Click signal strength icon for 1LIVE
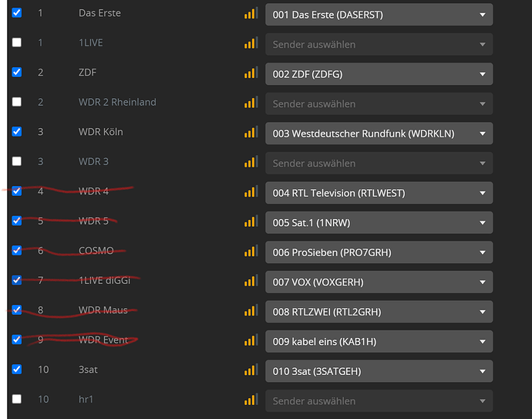This screenshot has height=419, width=532. tap(251, 42)
